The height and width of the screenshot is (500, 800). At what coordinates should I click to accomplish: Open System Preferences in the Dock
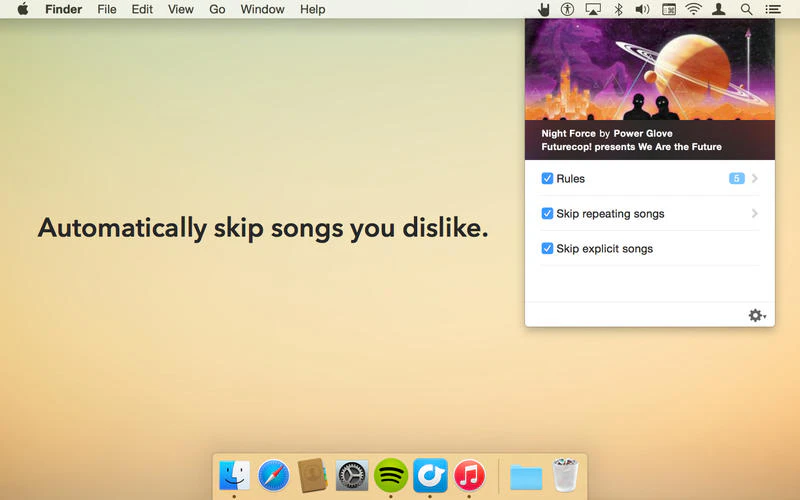[x=352, y=476]
